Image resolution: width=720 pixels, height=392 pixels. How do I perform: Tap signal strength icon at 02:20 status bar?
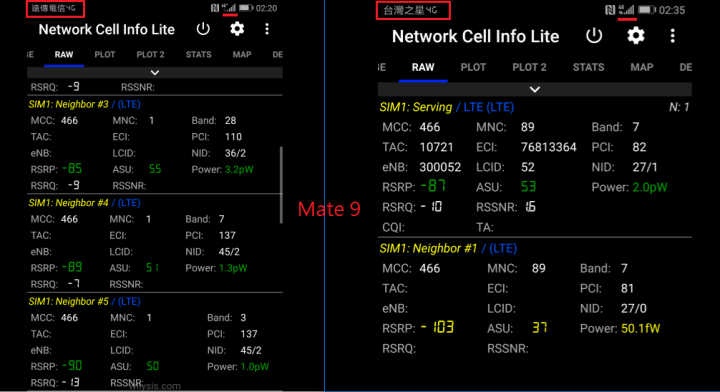(229, 8)
